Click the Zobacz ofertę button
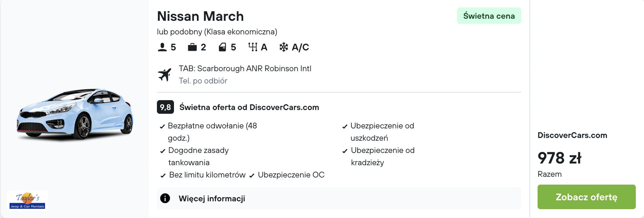This screenshot has width=644, height=218. tap(586, 197)
